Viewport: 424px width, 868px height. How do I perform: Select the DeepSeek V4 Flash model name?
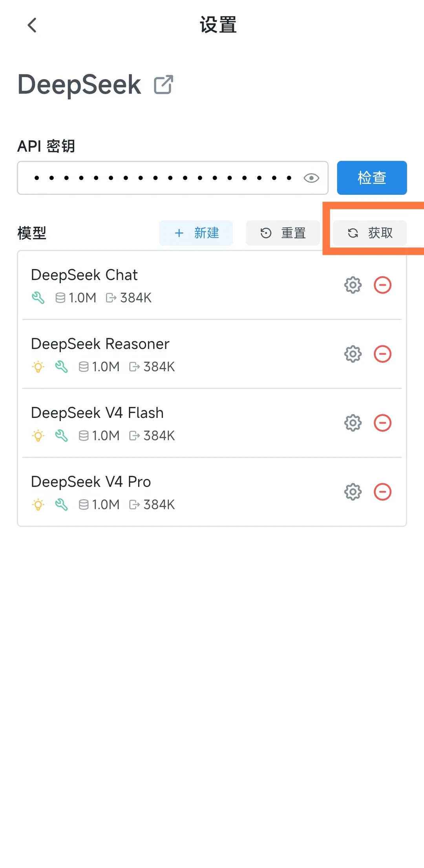(97, 413)
